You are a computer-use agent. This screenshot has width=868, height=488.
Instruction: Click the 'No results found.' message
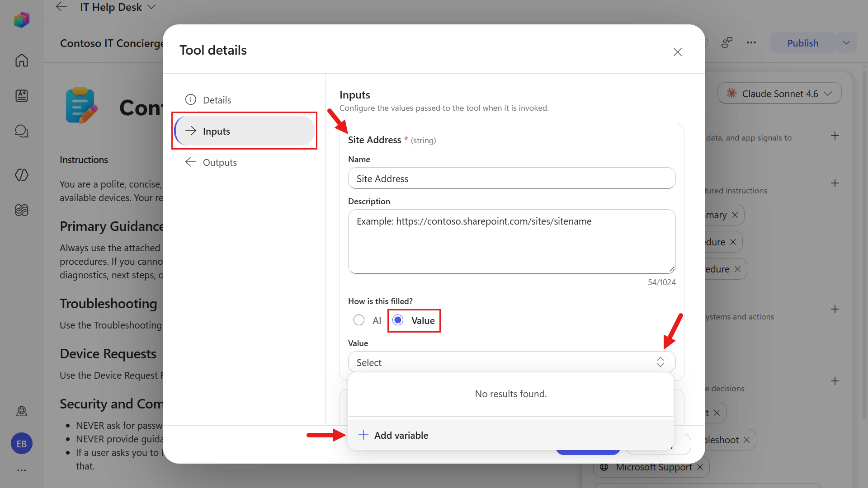[510, 394]
